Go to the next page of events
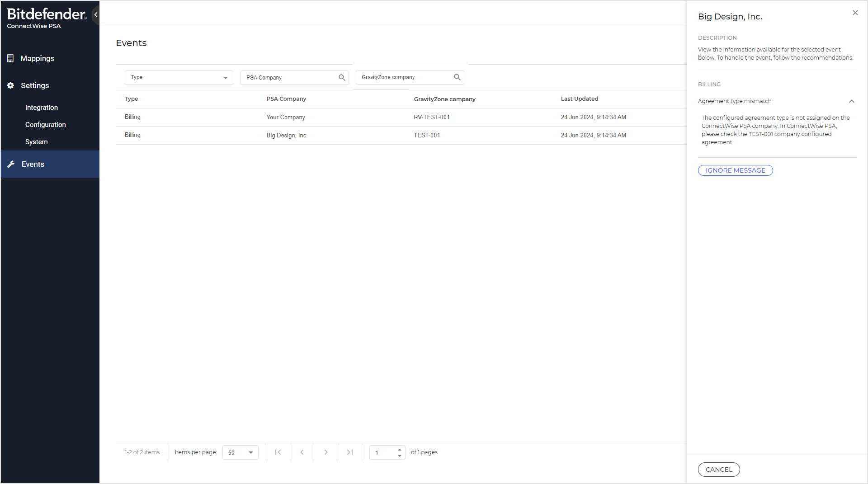868x484 pixels. (326, 452)
